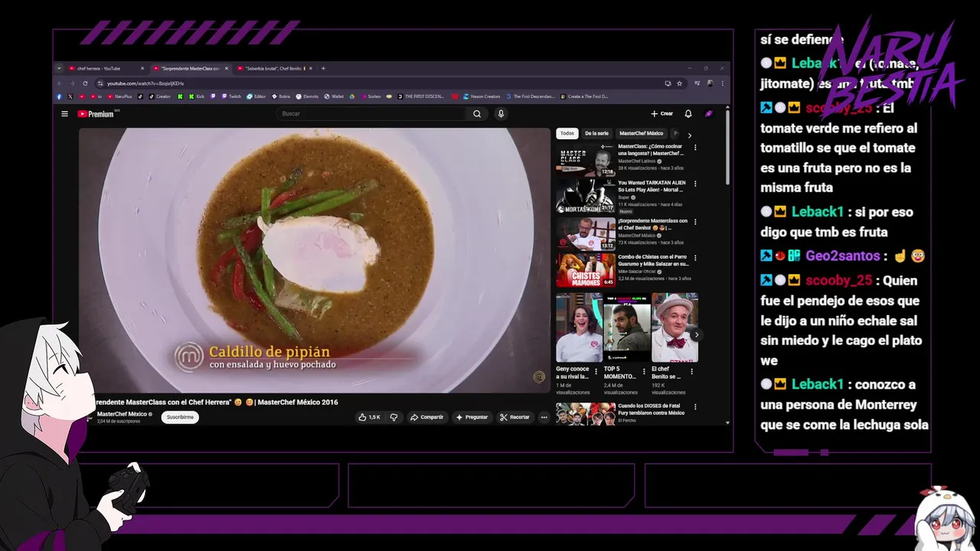Click the browser address bar URL

(x=145, y=83)
